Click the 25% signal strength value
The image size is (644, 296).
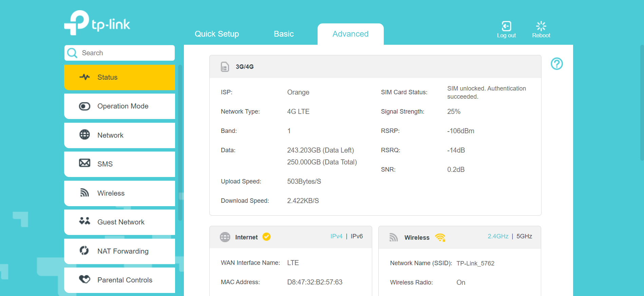click(454, 112)
